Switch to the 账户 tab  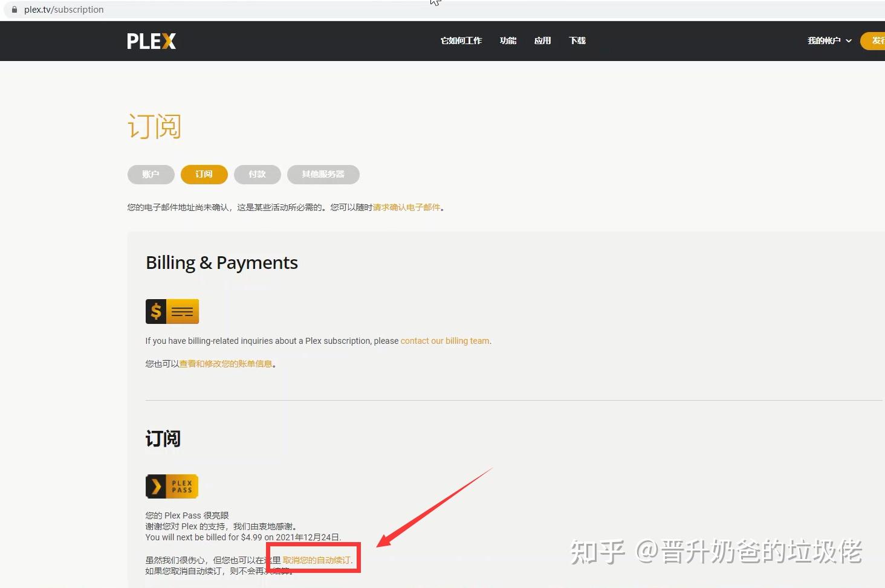(151, 174)
